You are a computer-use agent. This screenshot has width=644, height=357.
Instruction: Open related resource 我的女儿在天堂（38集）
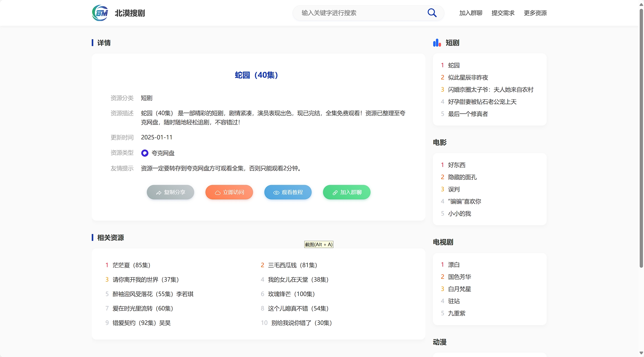point(298,280)
